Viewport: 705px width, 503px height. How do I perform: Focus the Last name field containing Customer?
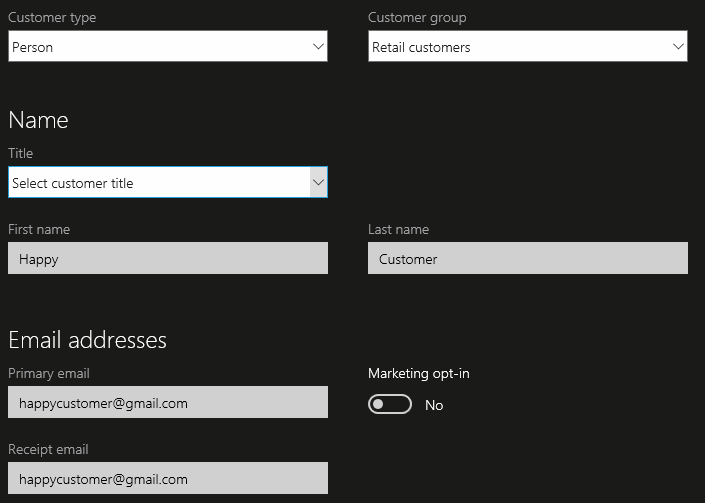527,259
